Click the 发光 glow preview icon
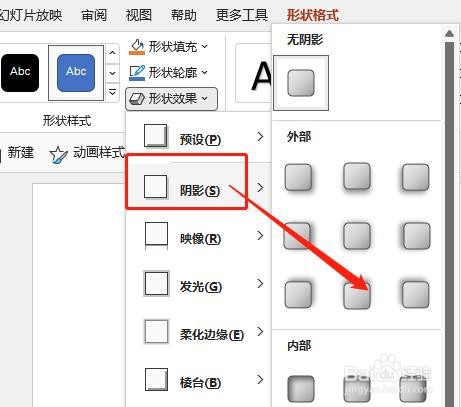This screenshot has height=407, width=461. (156, 284)
